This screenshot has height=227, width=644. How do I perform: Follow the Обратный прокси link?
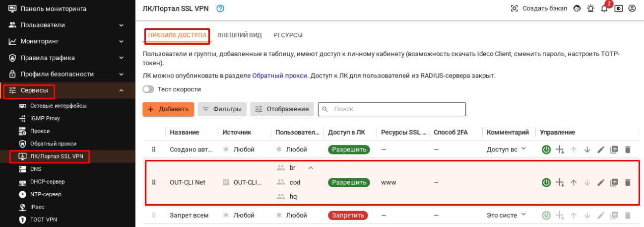[x=280, y=76]
